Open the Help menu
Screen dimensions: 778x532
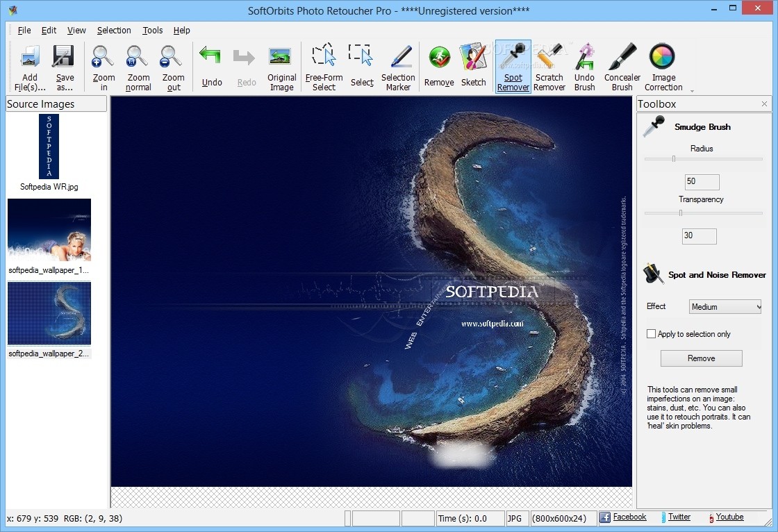(181, 31)
